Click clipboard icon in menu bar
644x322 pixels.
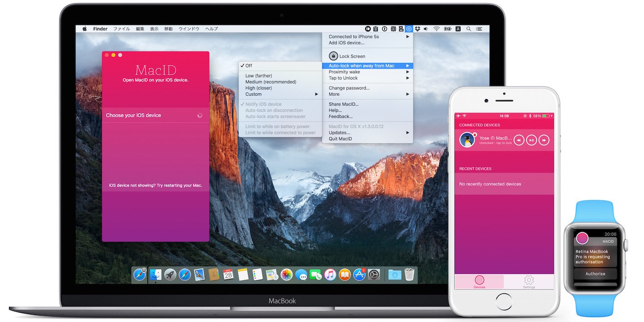point(376,29)
